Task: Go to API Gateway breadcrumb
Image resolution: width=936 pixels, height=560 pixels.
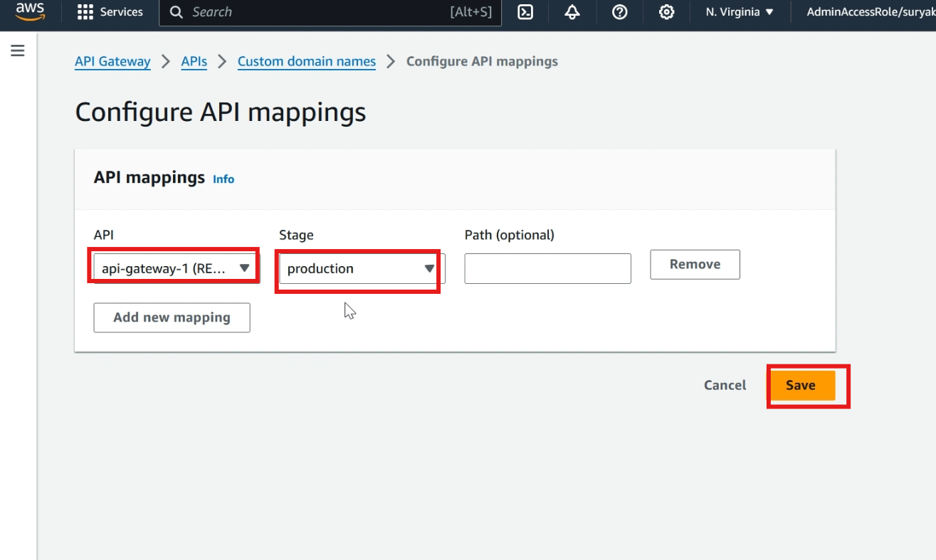Action: 112,61
